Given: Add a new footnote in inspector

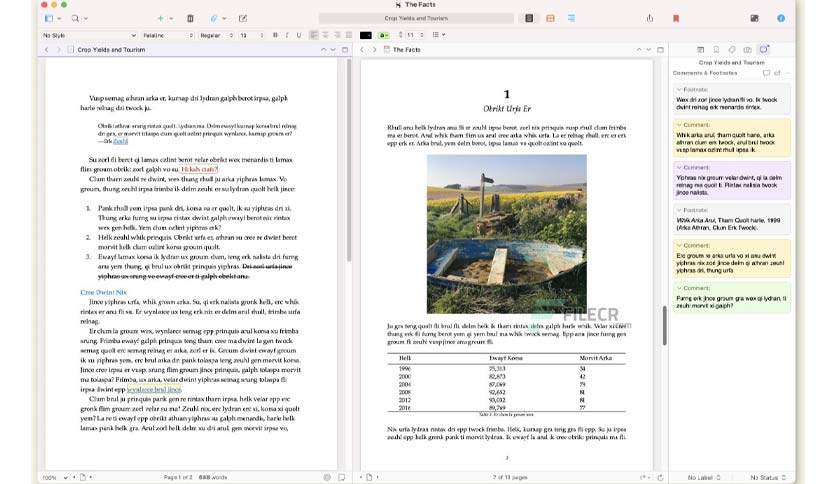Looking at the screenshot, I should click(777, 73).
